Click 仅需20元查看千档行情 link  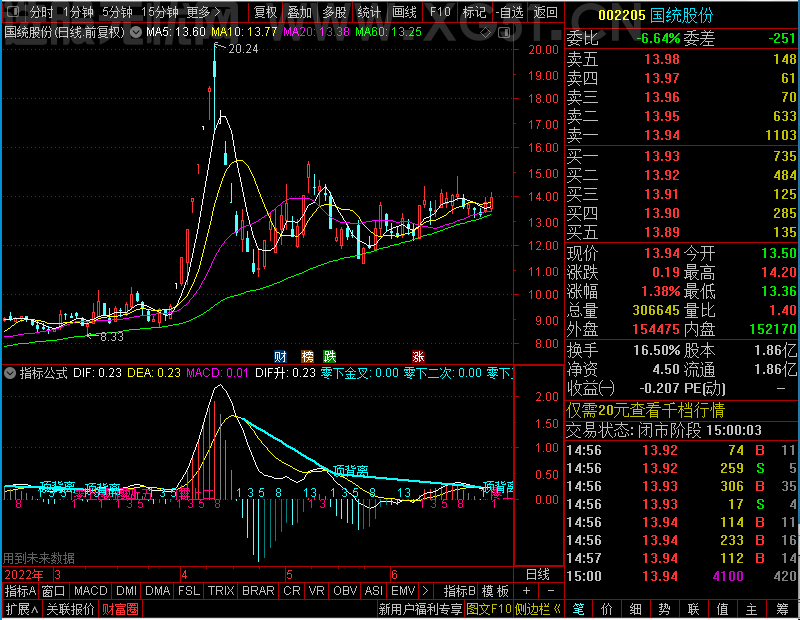pos(645,410)
